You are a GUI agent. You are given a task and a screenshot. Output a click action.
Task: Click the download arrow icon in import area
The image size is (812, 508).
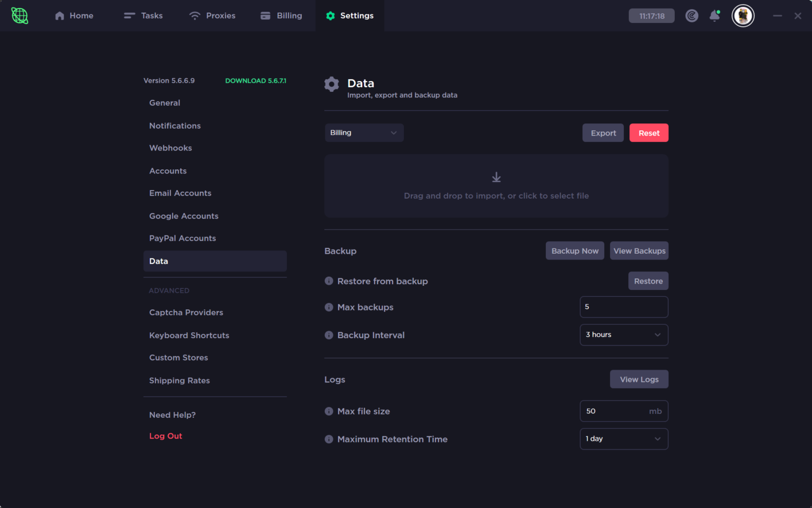click(x=496, y=177)
